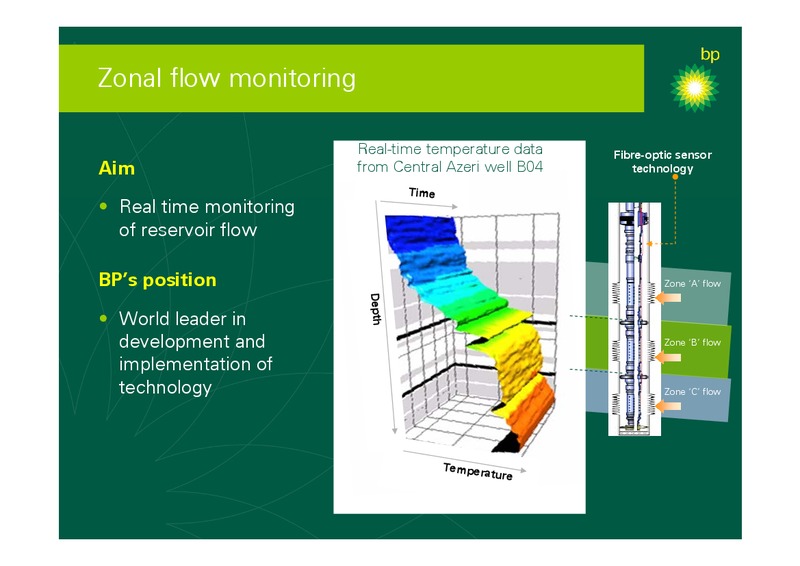This screenshot has width=800, height=566.
Task: Click the 3D temperature surface plot
Action: pyautogui.click(x=469, y=332)
